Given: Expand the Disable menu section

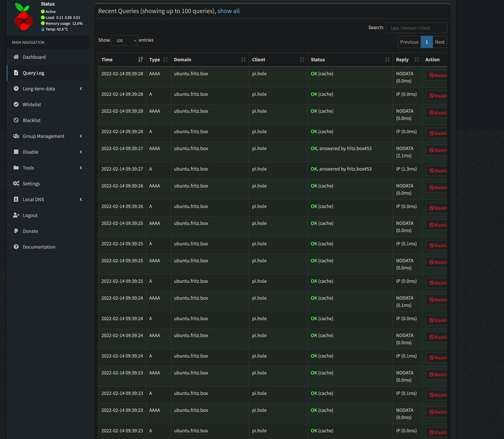Looking at the screenshot, I should point(44,152).
